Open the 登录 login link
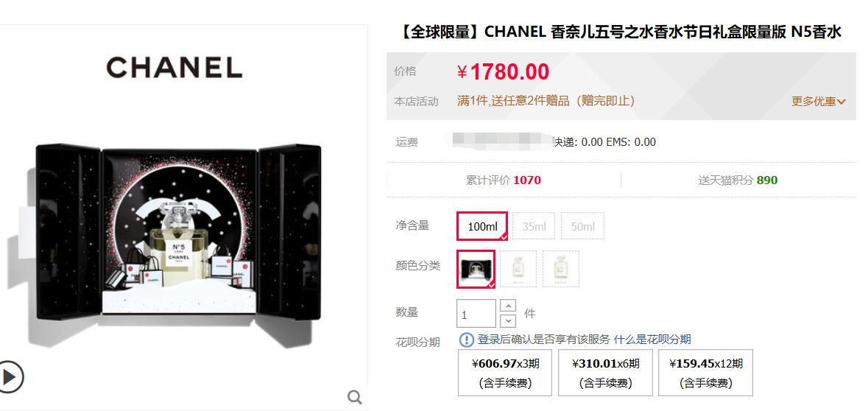The width and height of the screenshot is (868, 411). [x=489, y=340]
